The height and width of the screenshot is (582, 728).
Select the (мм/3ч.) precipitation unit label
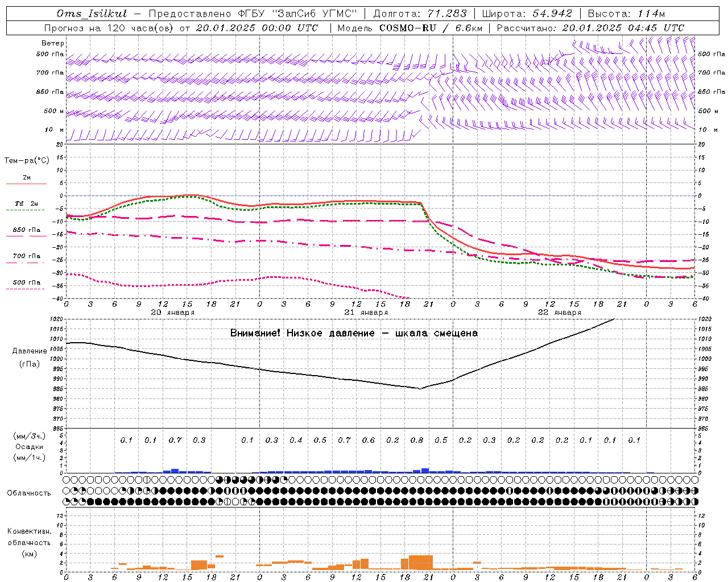(x=30, y=436)
